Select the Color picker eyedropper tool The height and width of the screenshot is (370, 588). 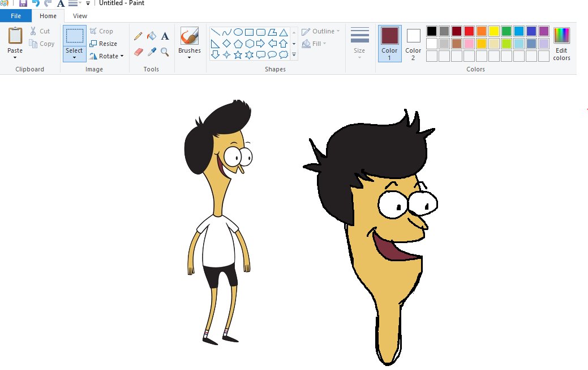pyautogui.click(x=152, y=52)
